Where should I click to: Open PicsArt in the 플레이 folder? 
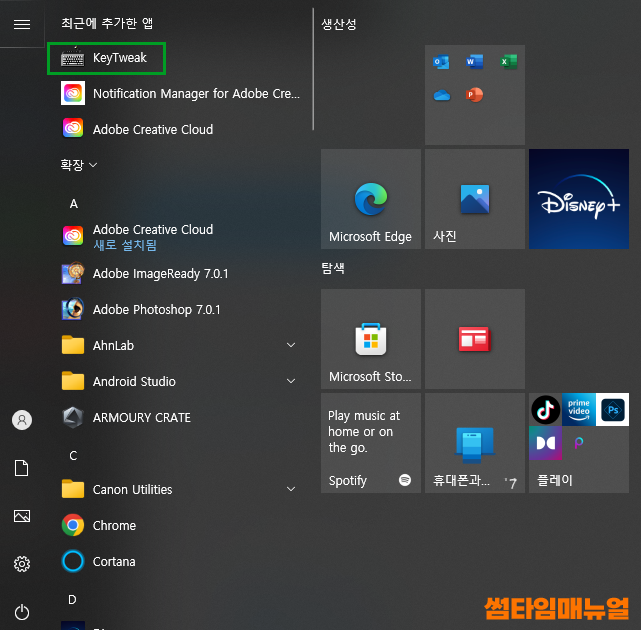click(x=579, y=443)
